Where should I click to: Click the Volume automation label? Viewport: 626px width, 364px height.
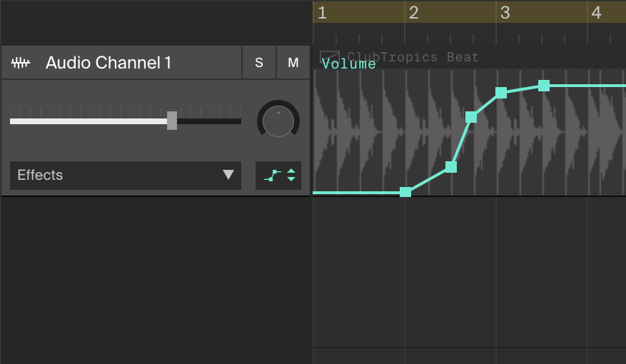click(x=348, y=64)
